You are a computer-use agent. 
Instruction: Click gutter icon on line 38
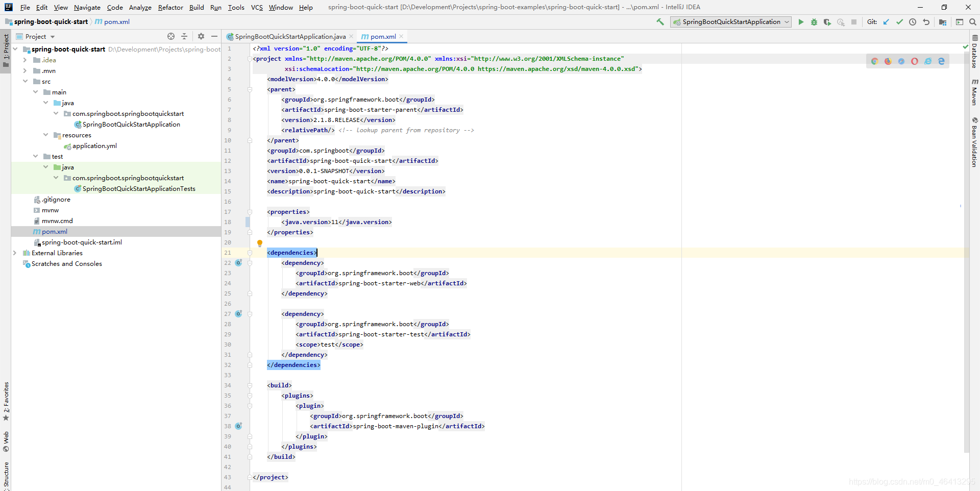point(238,426)
